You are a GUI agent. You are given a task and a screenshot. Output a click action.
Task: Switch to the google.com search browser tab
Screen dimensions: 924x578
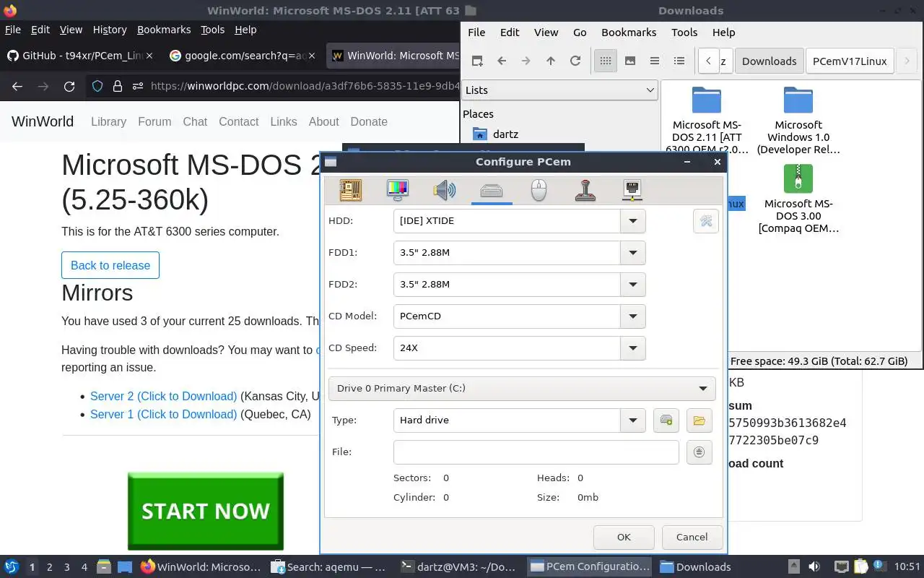243,56
